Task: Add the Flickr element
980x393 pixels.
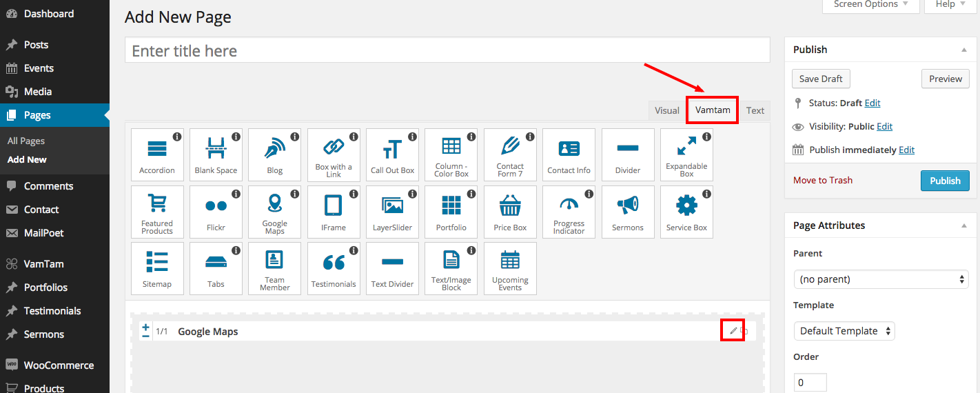Action: (x=216, y=212)
